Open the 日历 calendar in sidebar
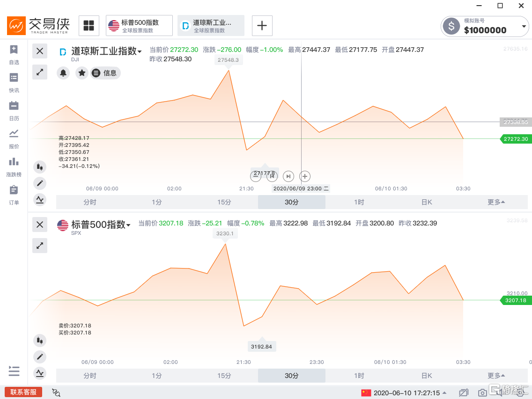 click(x=14, y=109)
